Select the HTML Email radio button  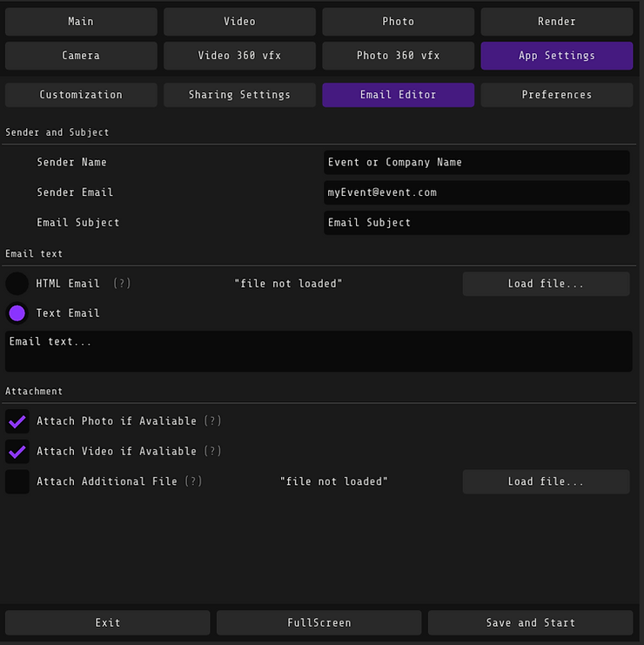(17, 284)
